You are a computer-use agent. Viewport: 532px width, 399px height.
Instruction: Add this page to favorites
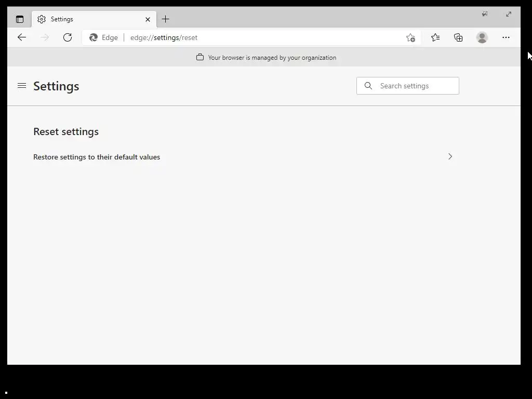410,37
